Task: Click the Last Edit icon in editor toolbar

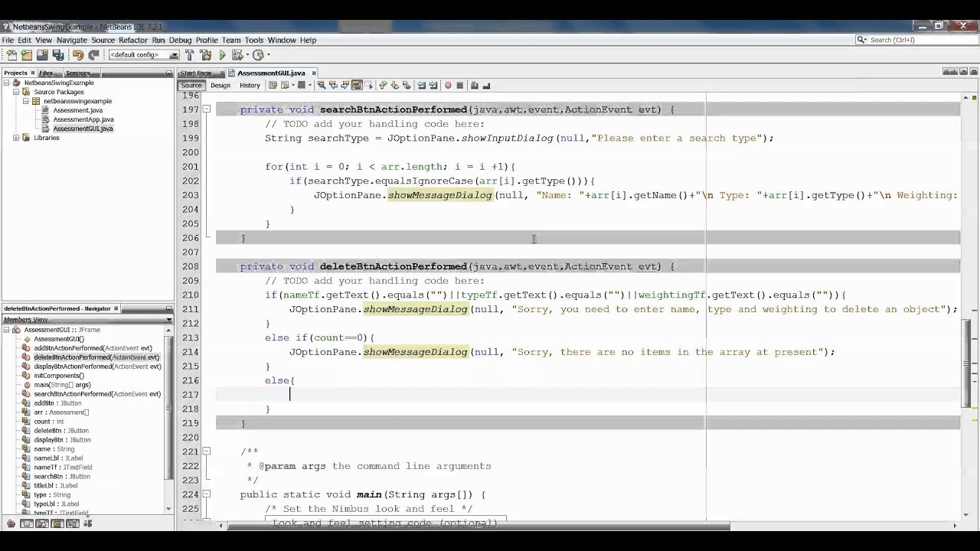Action: 273,85
